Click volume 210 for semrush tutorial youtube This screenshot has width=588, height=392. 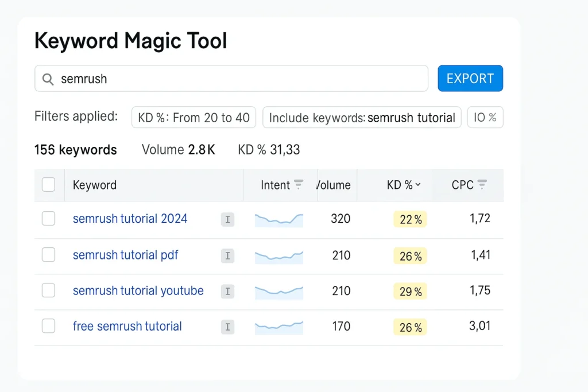point(341,291)
